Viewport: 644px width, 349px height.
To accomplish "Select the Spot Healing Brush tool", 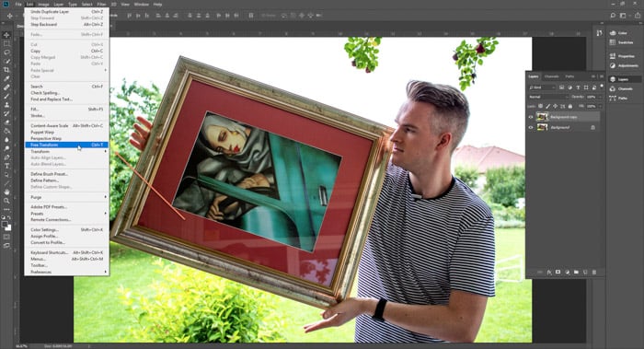I will coord(6,87).
